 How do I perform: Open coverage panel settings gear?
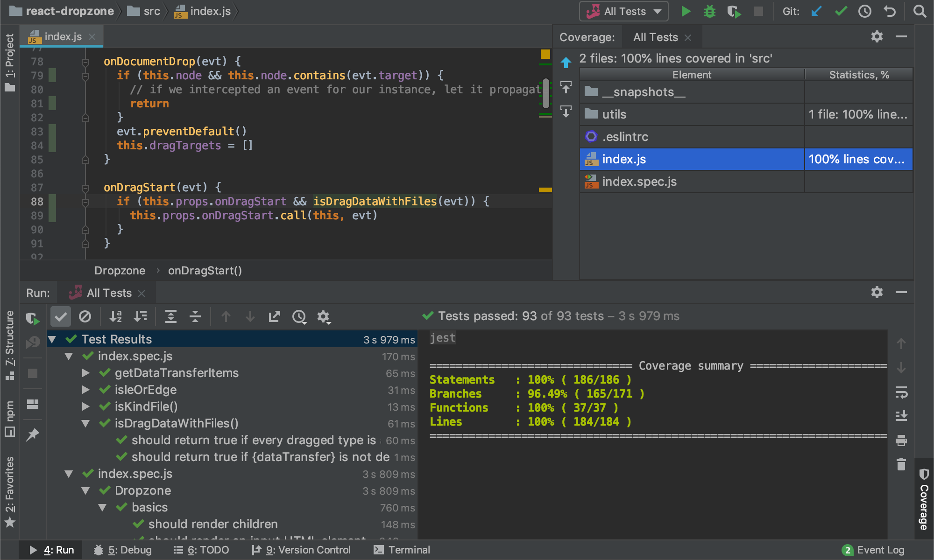click(877, 37)
